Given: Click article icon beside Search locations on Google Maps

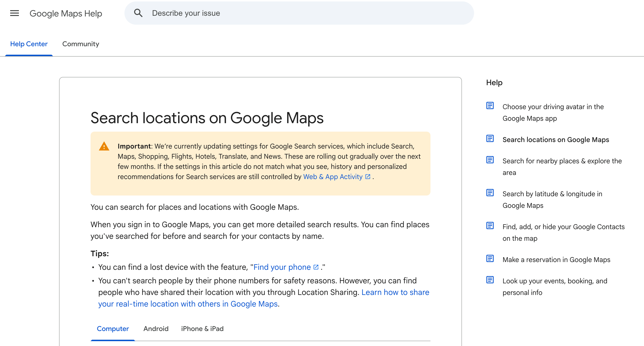Looking at the screenshot, I should tap(490, 138).
